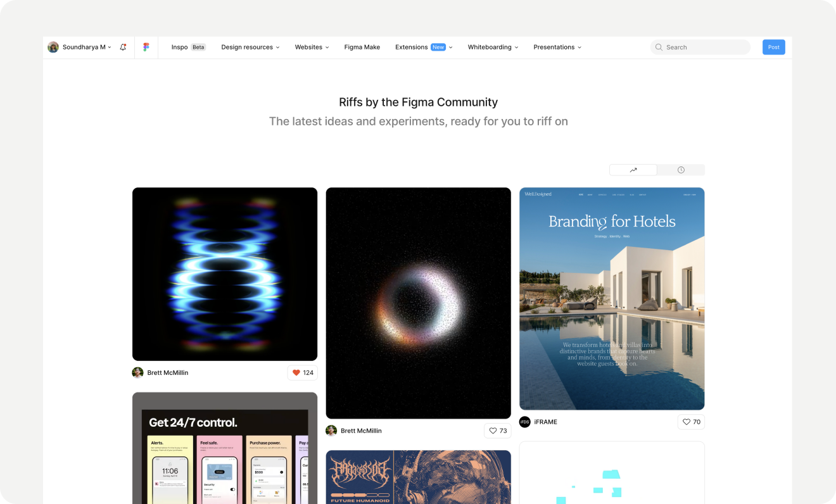
Task: Click Brett McMillin avatar under blue rings riff
Action: pos(137,373)
